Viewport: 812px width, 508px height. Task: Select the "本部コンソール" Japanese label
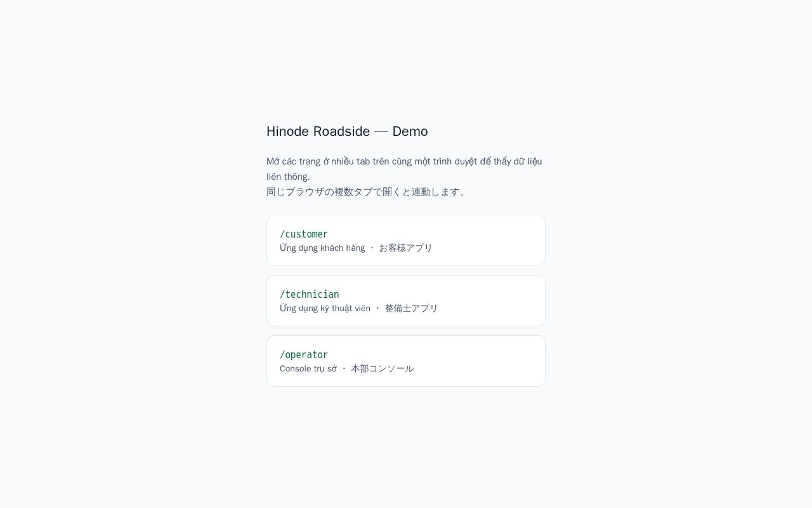coord(383,369)
